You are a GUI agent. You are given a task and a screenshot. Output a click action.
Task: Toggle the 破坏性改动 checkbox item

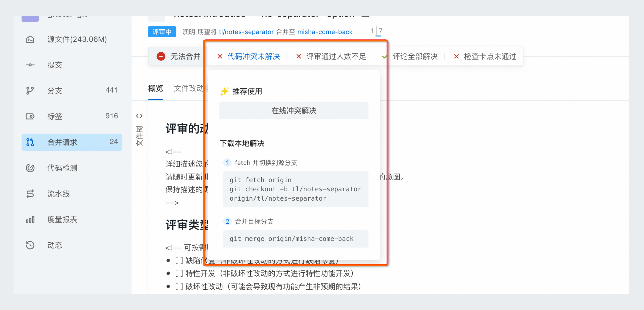click(x=179, y=286)
